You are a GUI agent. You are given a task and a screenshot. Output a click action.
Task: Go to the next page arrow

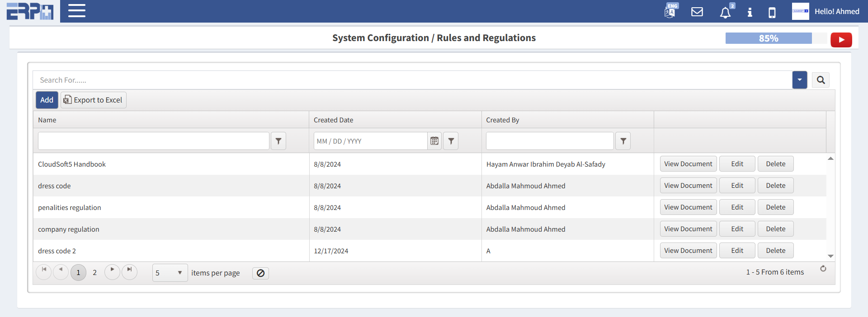tap(112, 272)
